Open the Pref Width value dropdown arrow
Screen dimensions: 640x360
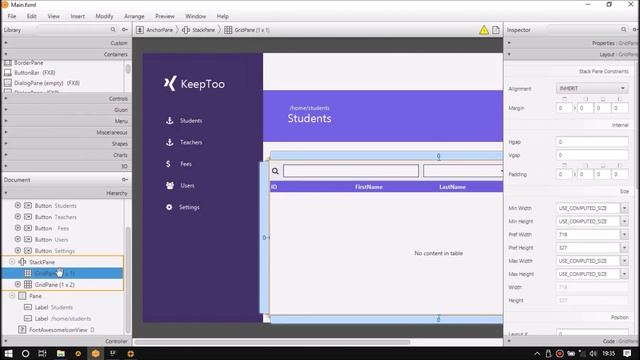click(x=624, y=235)
